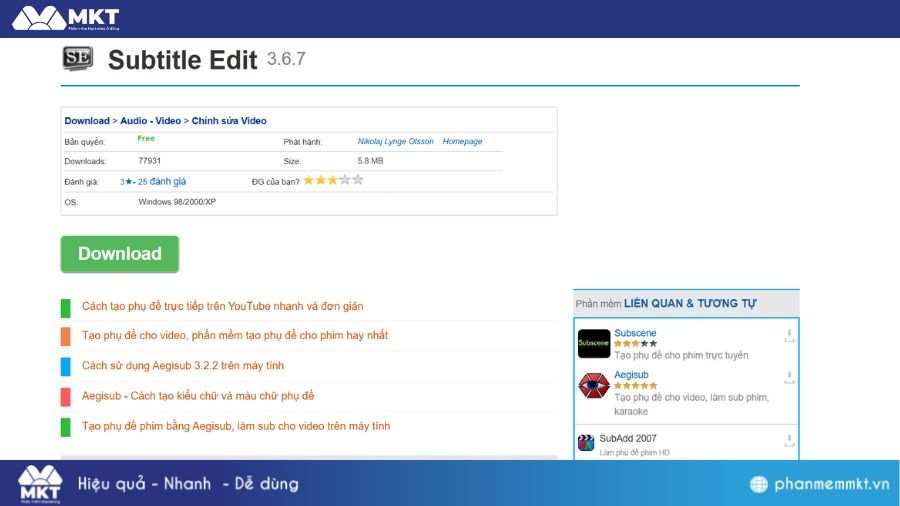This screenshot has width=900, height=506.
Task: Click the Aegisub star rating
Action: pyautogui.click(x=635, y=386)
